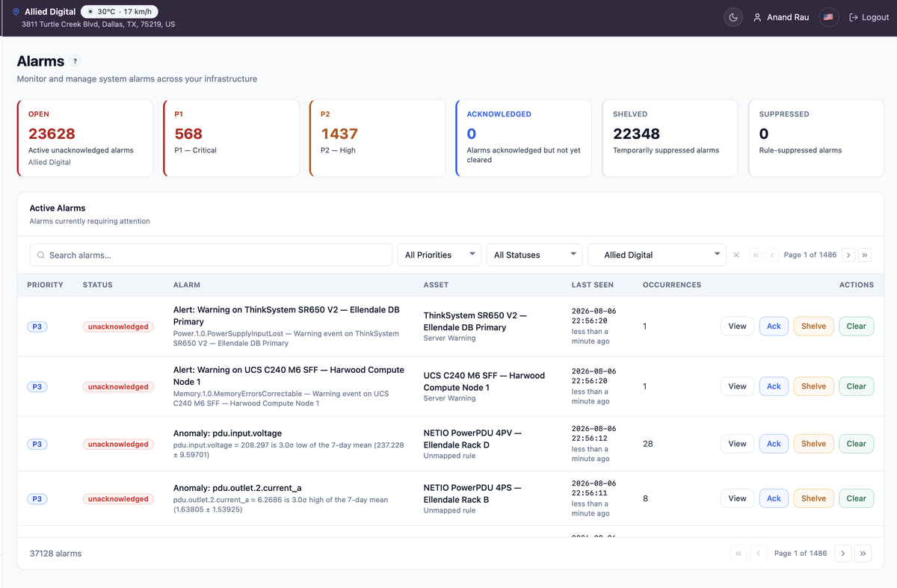Viewport: 897px width, 588px height.
Task: Click the Logout button
Action: pyautogui.click(x=869, y=17)
